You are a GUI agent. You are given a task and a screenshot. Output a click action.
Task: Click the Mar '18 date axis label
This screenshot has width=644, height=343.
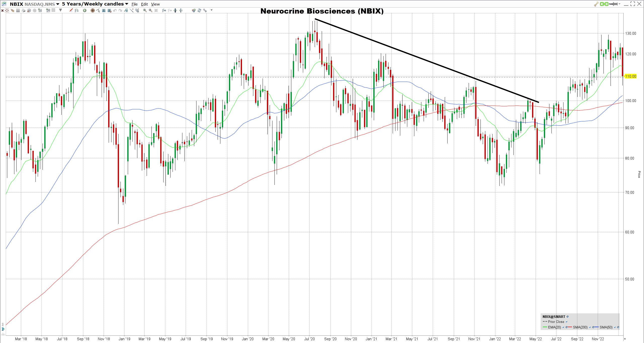(21, 339)
